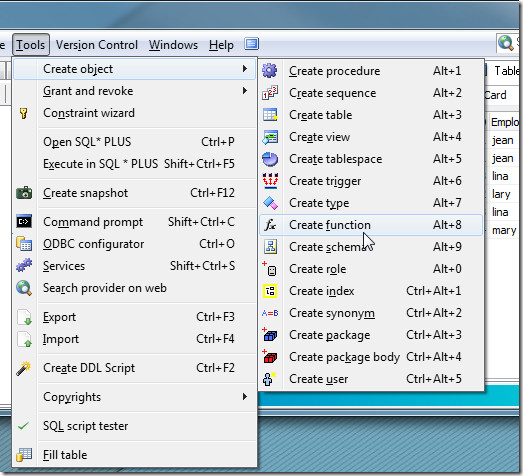Click the Command prompt console icon
The height and width of the screenshot is (476, 523).
24,221
